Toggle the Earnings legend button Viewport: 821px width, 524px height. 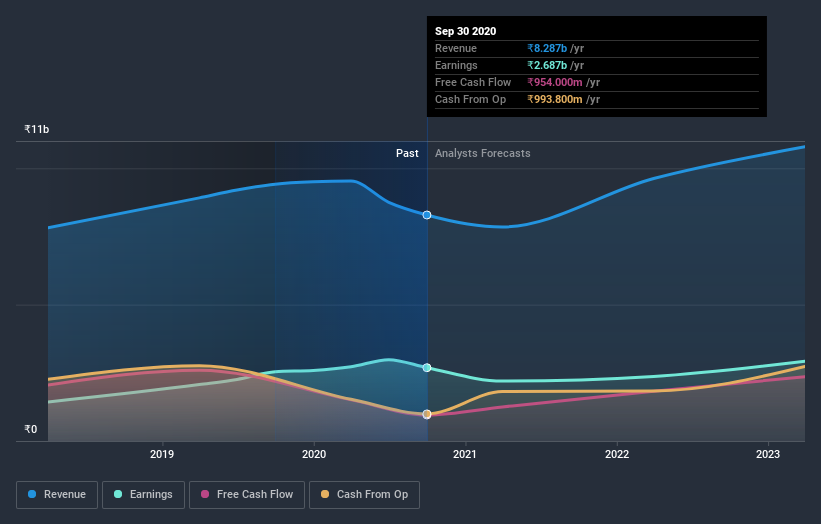(x=143, y=495)
